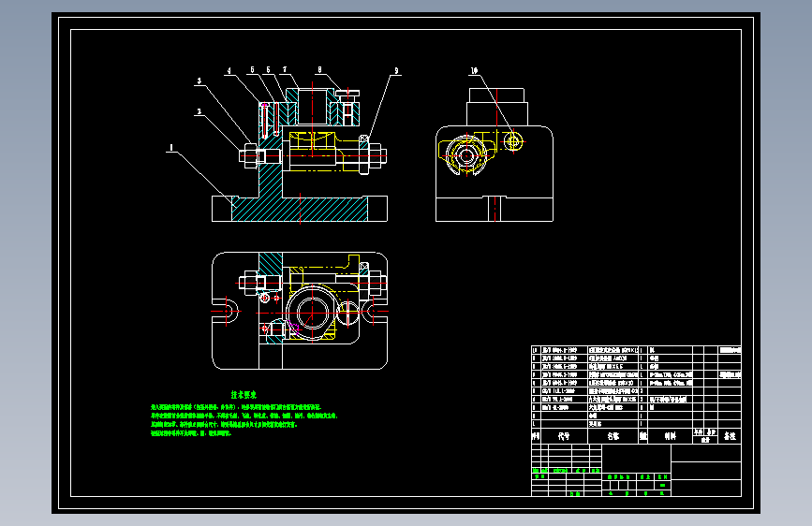
Task: Select the green 技术要求 heading
Action: (x=244, y=395)
